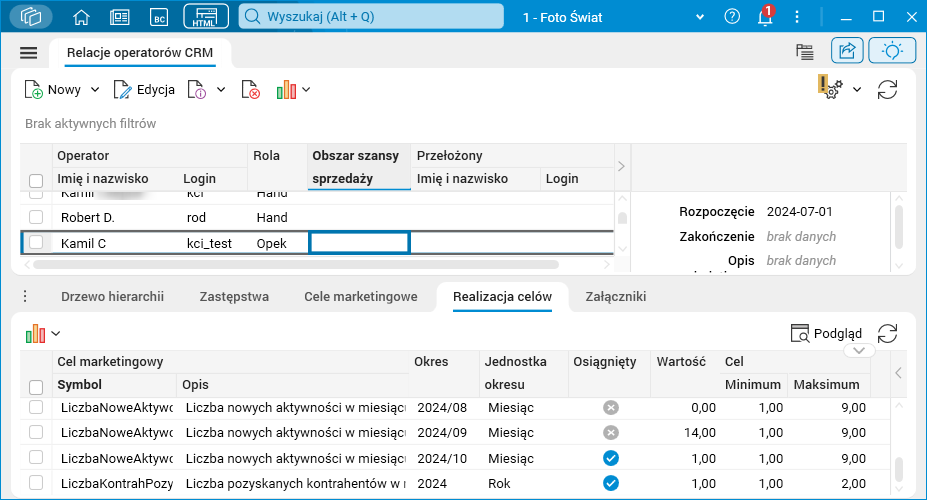Check the Robert D. row checkbox

pyautogui.click(x=36, y=217)
